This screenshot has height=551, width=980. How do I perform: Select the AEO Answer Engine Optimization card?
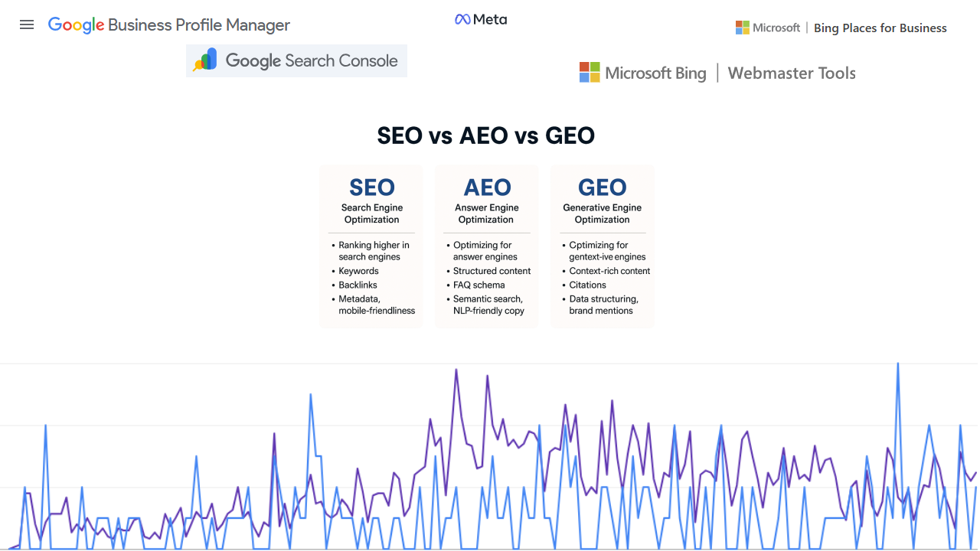click(x=487, y=246)
